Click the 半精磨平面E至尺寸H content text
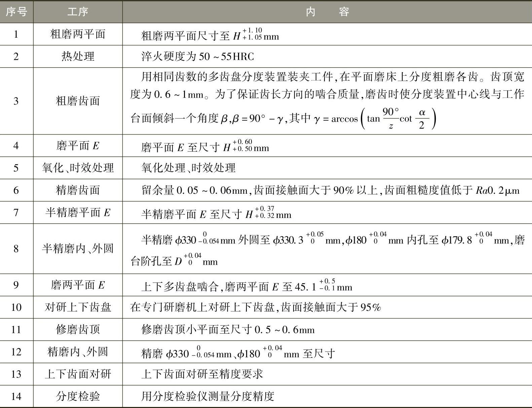The width and height of the screenshot is (532, 408). (216, 213)
